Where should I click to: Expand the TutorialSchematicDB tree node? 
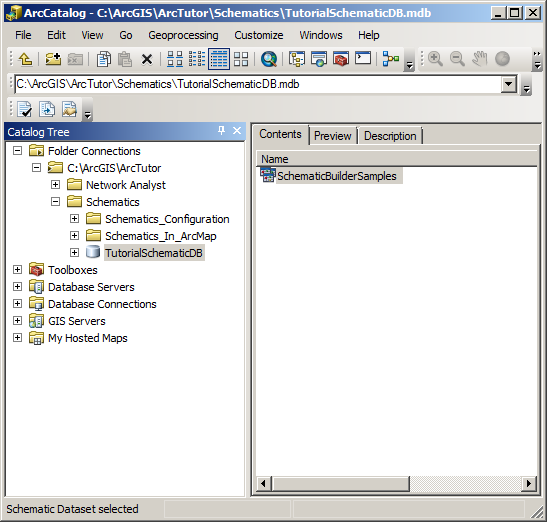pos(74,253)
